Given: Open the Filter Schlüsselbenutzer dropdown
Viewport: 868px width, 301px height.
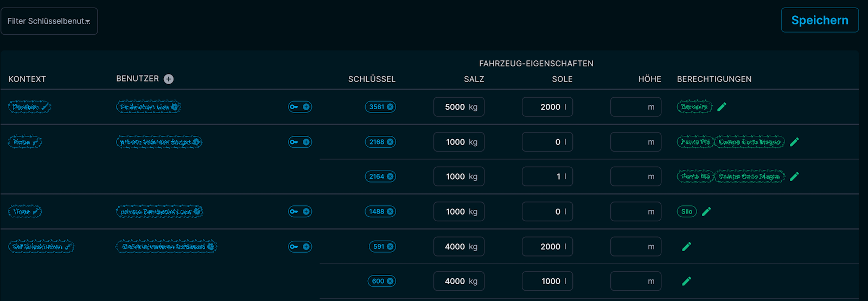Looking at the screenshot, I should point(49,21).
